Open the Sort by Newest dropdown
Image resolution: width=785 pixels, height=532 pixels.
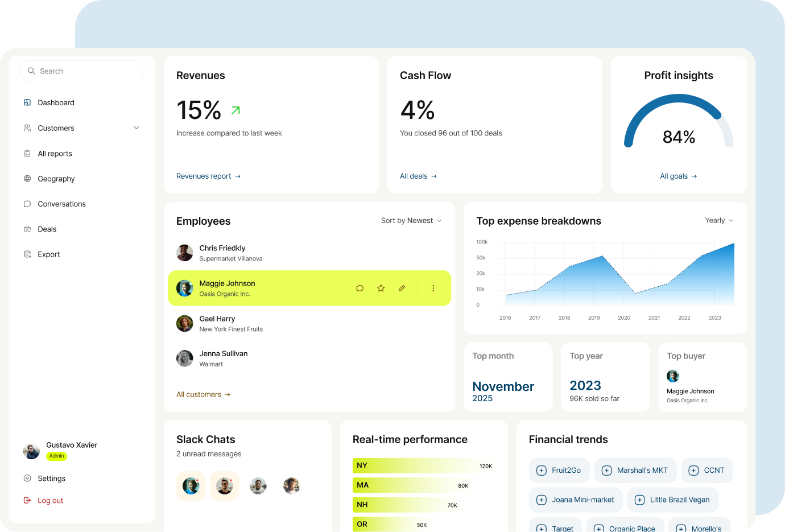pyautogui.click(x=411, y=220)
